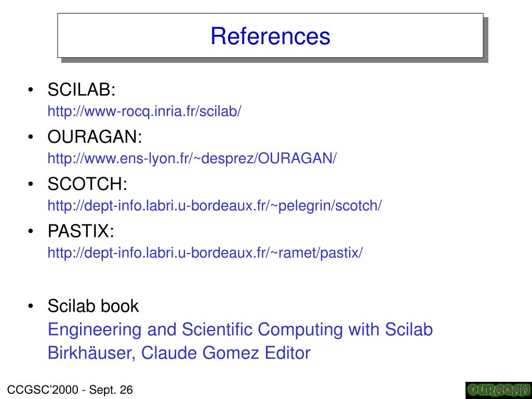Click the OURAGAN logo in corner
Screen dimensions: 532x399
498,390
